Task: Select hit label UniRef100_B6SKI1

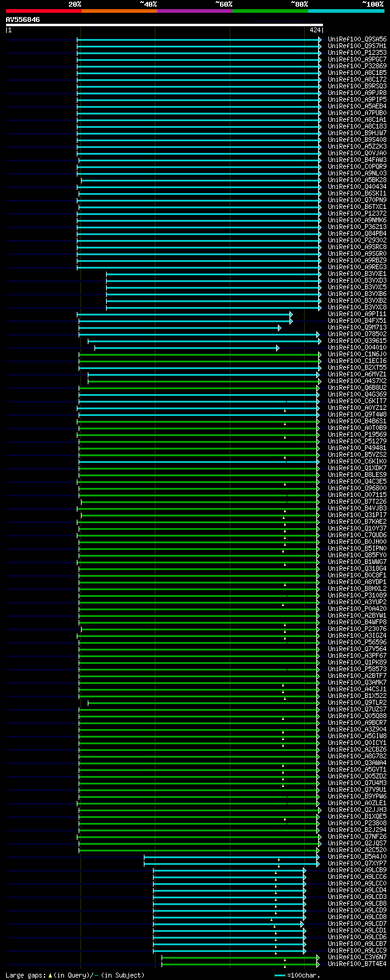Action: pyautogui.click(x=357, y=194)
